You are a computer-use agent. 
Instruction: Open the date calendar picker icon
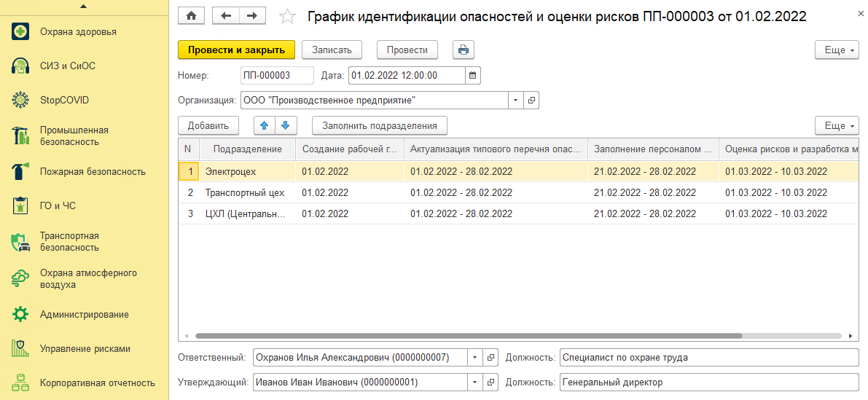click(x=473, y=75)
